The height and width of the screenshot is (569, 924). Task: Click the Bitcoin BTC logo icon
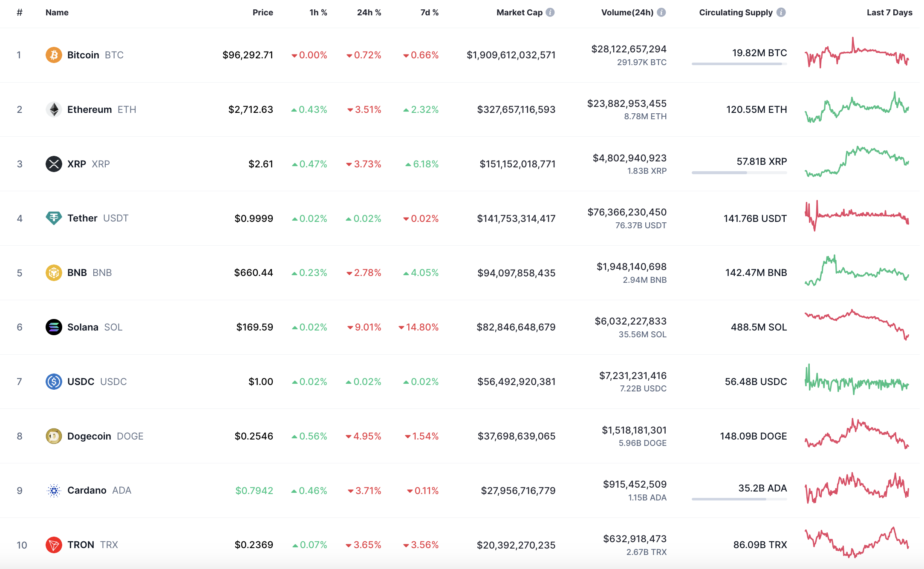53,55
